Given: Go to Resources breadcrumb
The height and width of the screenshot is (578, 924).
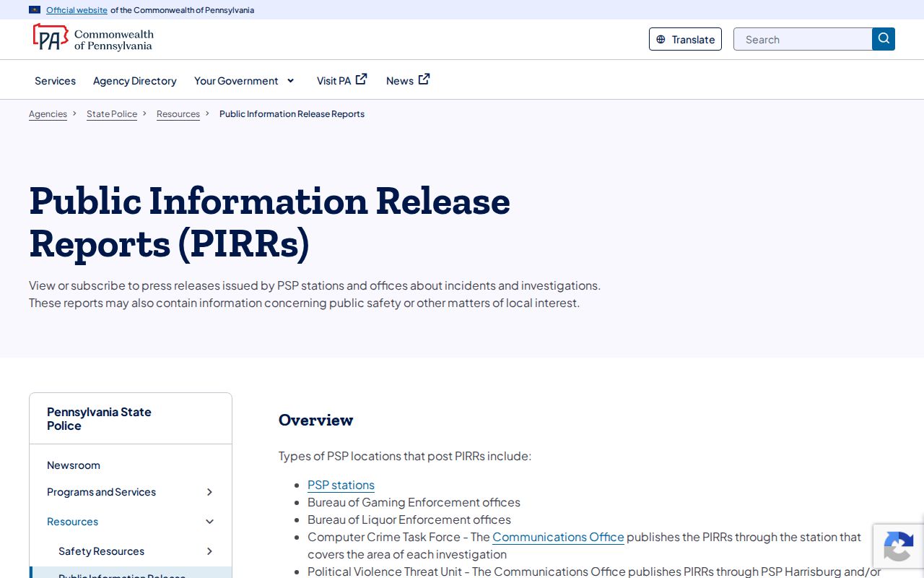Looking at the screenshot, I should coord(178,114).
